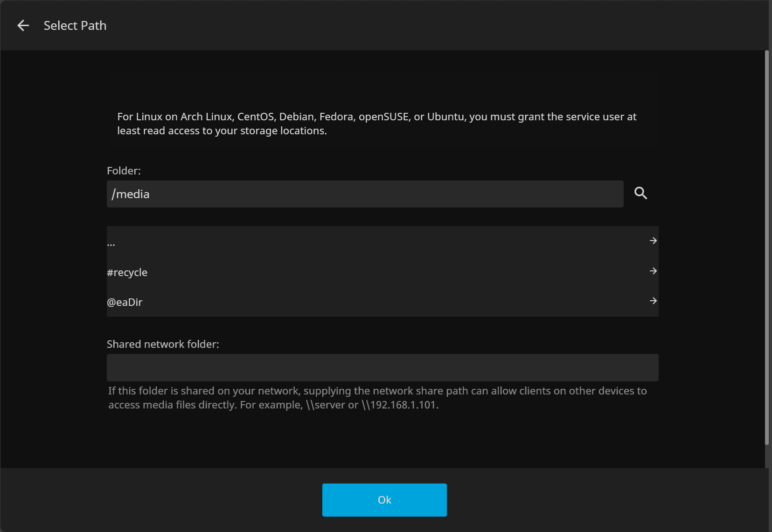Click the vertical scrollbar on the right

click(x=766, y=247)
